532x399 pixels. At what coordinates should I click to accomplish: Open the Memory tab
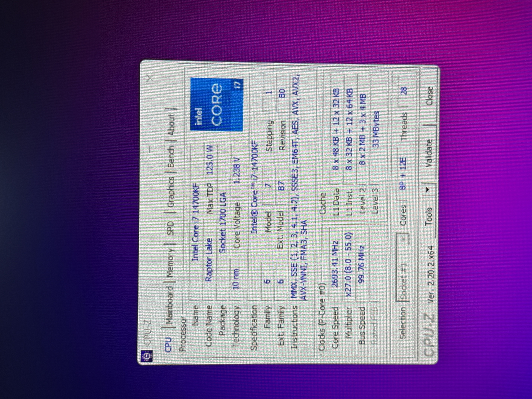point(170,263)
